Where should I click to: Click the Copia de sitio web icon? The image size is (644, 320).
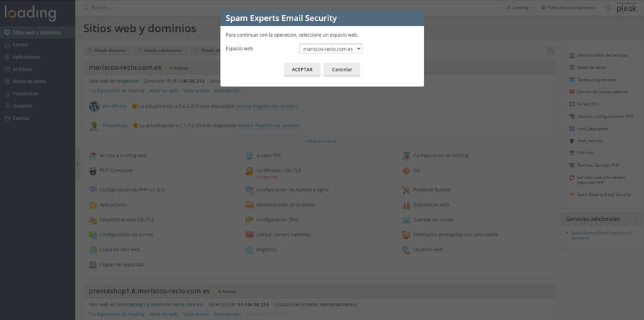[x=93, y=249]
